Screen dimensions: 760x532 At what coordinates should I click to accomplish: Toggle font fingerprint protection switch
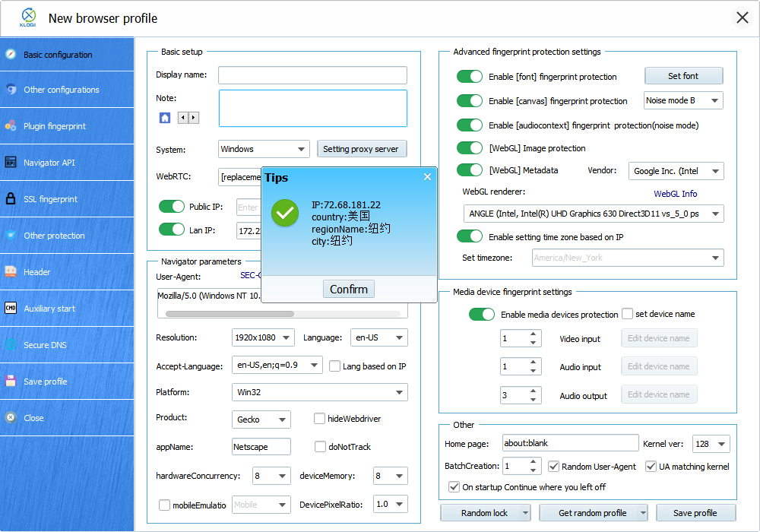tap(470, 77)
